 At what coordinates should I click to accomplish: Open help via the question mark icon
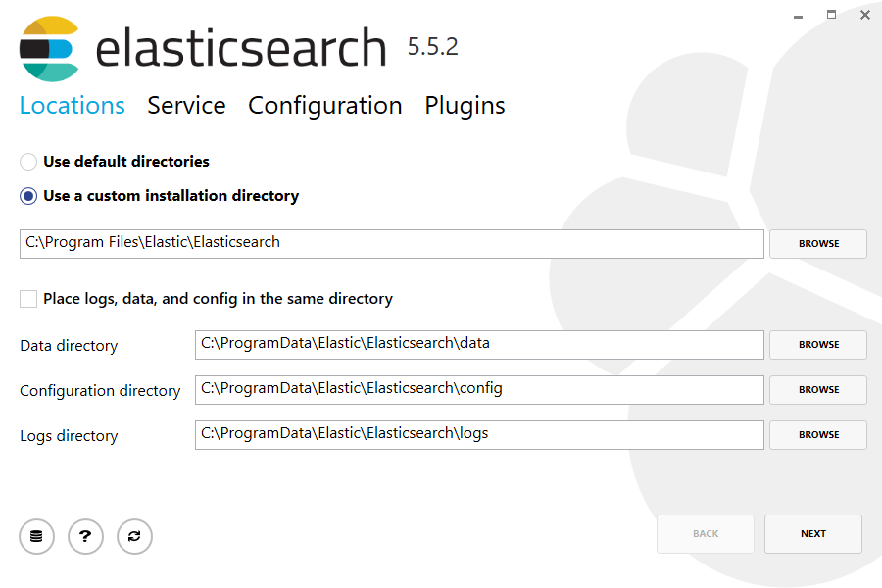tap(85, 536)
